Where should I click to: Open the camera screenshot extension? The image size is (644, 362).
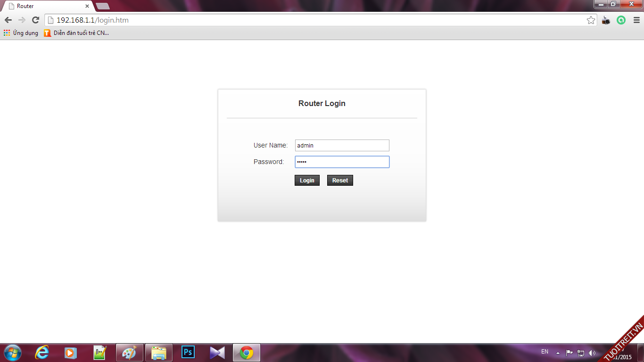606,20
